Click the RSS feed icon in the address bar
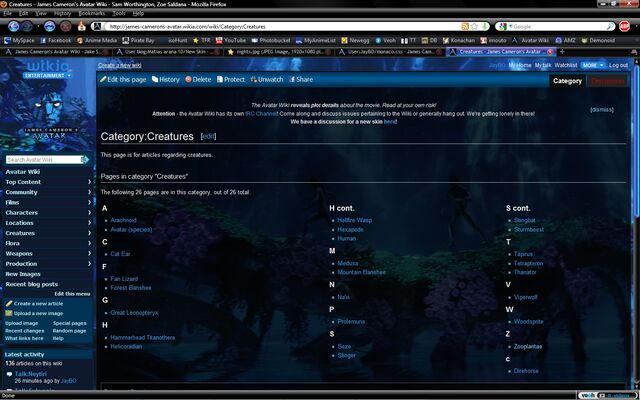Image resolution: width=640 pixels, height=400 pixels. click(465, 27)
